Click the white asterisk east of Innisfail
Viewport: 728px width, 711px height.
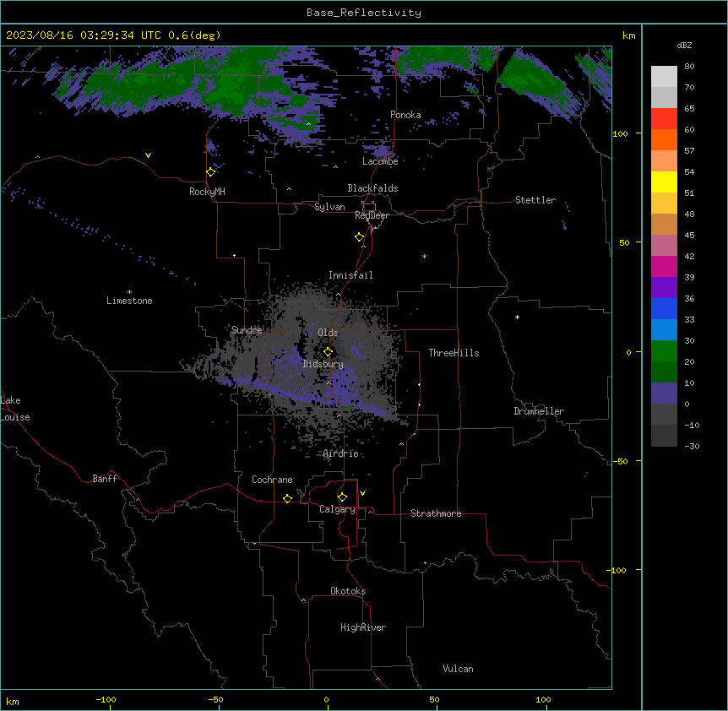pyautogui.click(x=424, y=256)
